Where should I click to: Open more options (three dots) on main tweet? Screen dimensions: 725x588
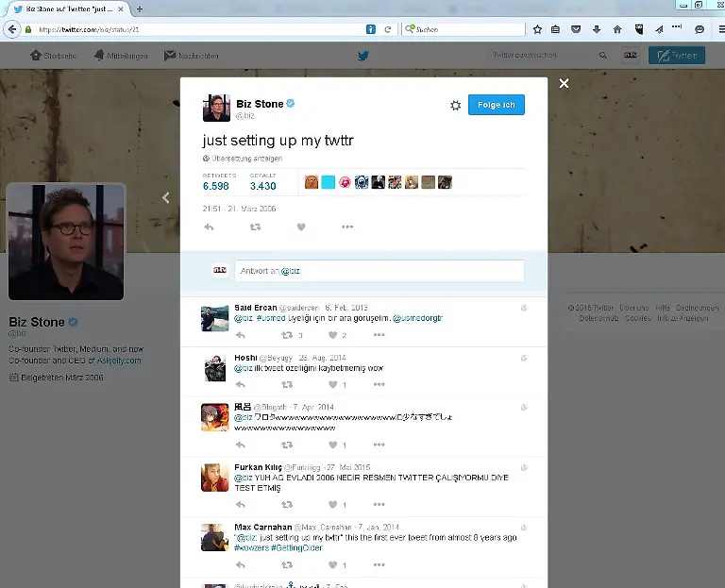tap(347, 227)
